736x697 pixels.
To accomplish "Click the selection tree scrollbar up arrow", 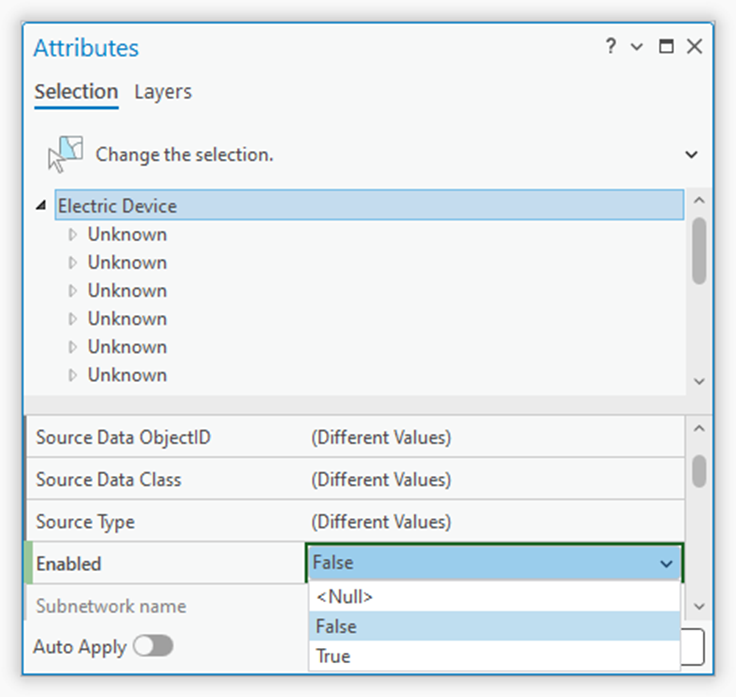I will click(x=699, y=200).
